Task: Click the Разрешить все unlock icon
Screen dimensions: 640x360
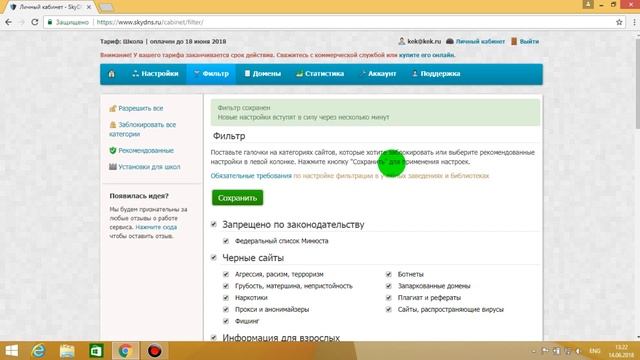Action: tap(113, 108)
